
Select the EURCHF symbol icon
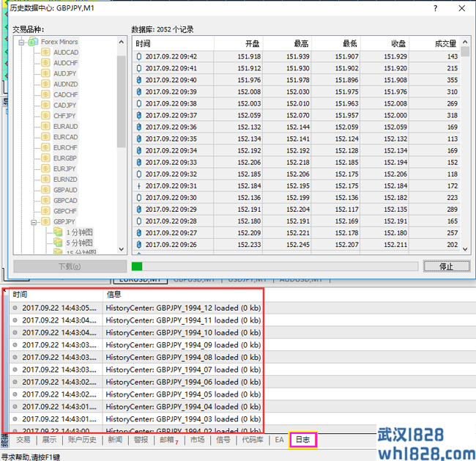(45, 147)
